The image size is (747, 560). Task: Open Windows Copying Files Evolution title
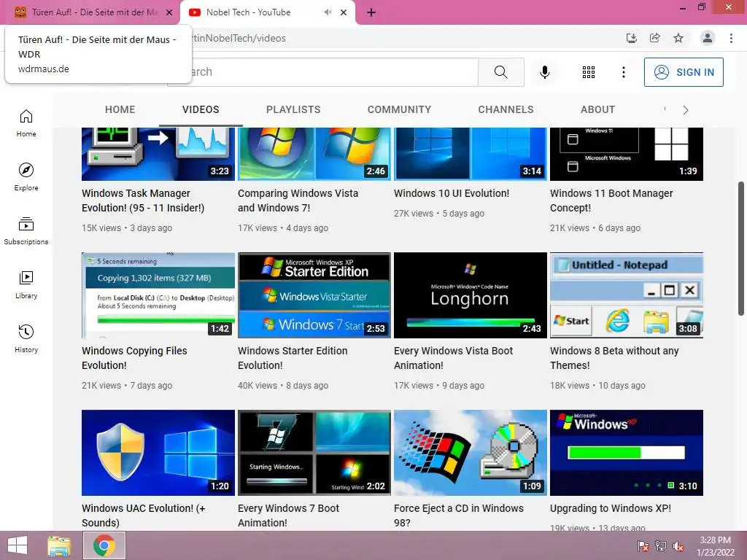coord(134,357)
